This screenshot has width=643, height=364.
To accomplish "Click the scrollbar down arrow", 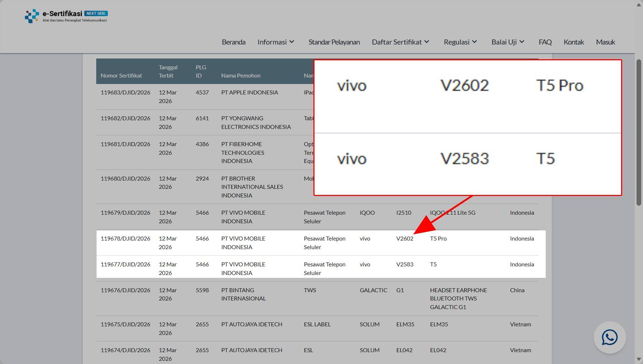I will click(x=639, y=359).
